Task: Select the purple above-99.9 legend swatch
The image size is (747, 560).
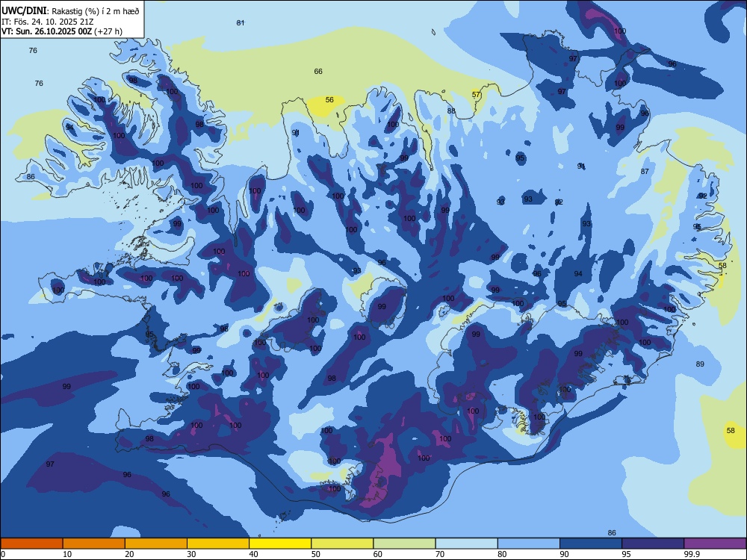Action: click(x=715, y=544)
